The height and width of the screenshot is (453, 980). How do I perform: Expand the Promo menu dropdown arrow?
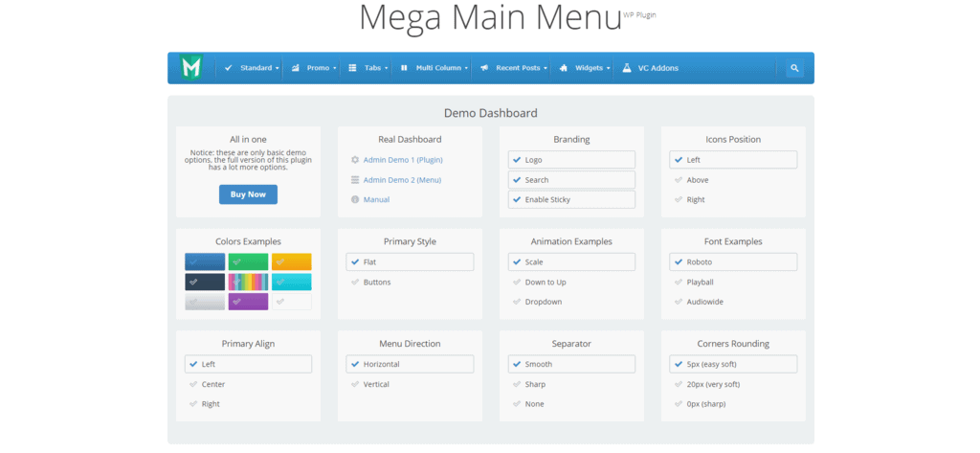click(x=334, y=68)
